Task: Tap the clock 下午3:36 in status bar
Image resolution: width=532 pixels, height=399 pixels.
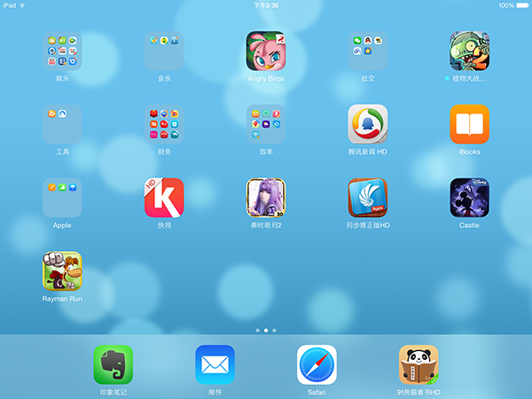Action: click(x=266, y=5)
